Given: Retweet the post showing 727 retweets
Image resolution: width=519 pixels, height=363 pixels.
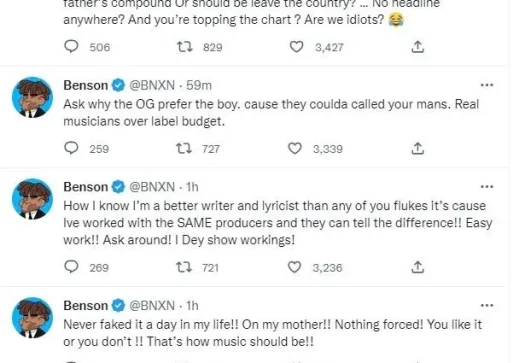Looking at the screenshot, I should (184, 148).
